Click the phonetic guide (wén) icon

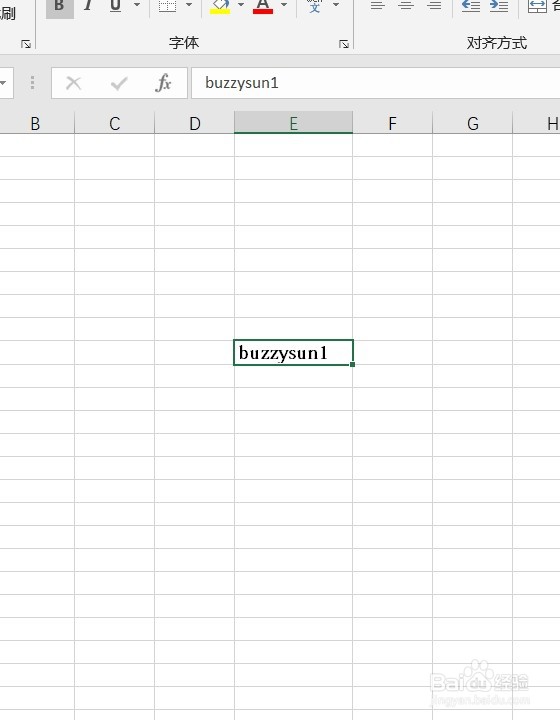point(314,6)
